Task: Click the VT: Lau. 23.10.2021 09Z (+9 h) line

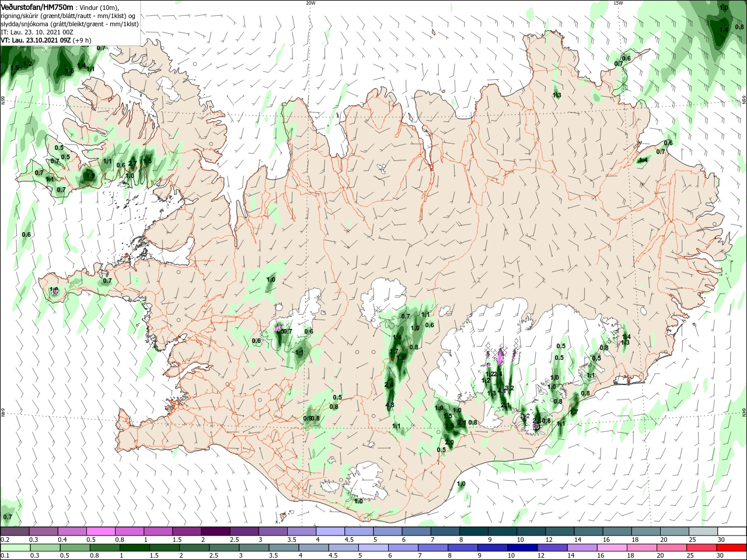Action: [46, 40]
